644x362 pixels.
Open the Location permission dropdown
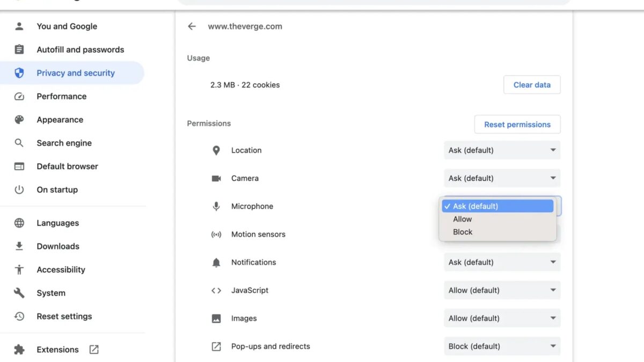click(502, 150)
